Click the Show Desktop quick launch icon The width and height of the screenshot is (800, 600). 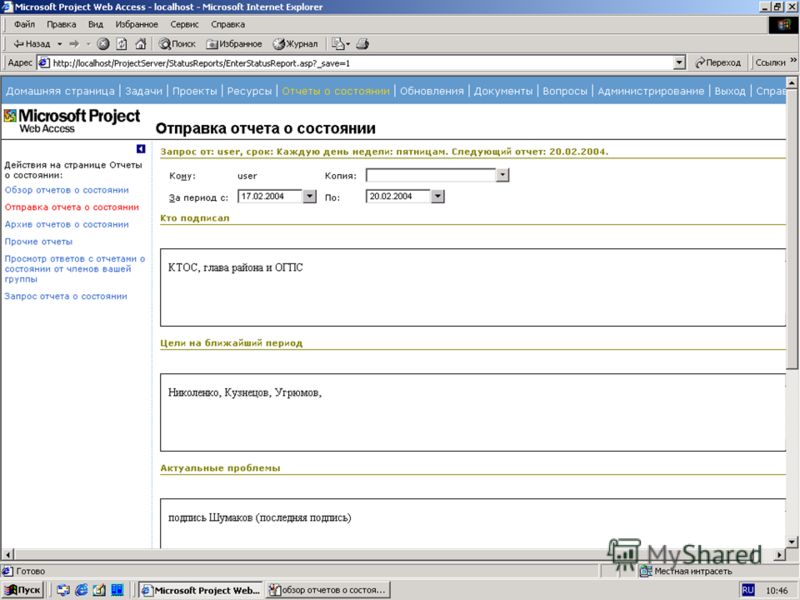tap(99, 590)
